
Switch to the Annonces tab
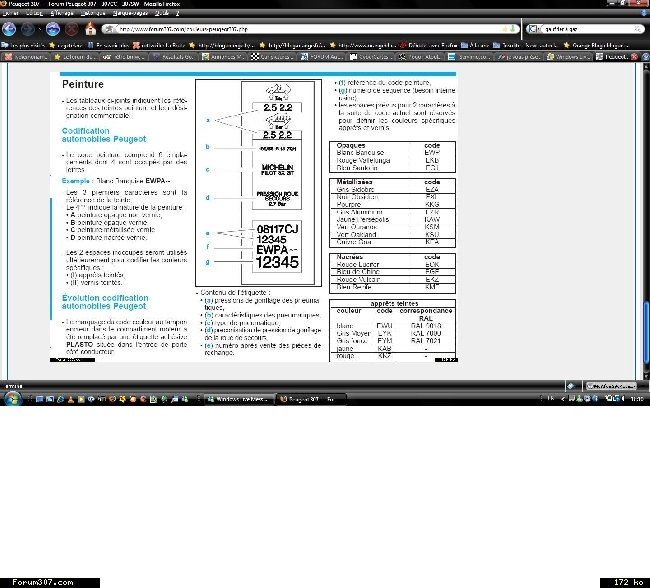click(223, 57)
